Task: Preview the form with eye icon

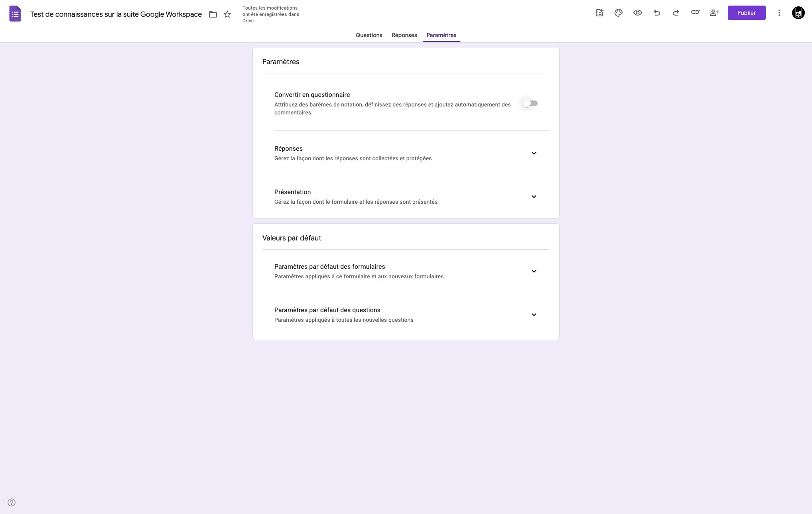Action: coord(638,13)
